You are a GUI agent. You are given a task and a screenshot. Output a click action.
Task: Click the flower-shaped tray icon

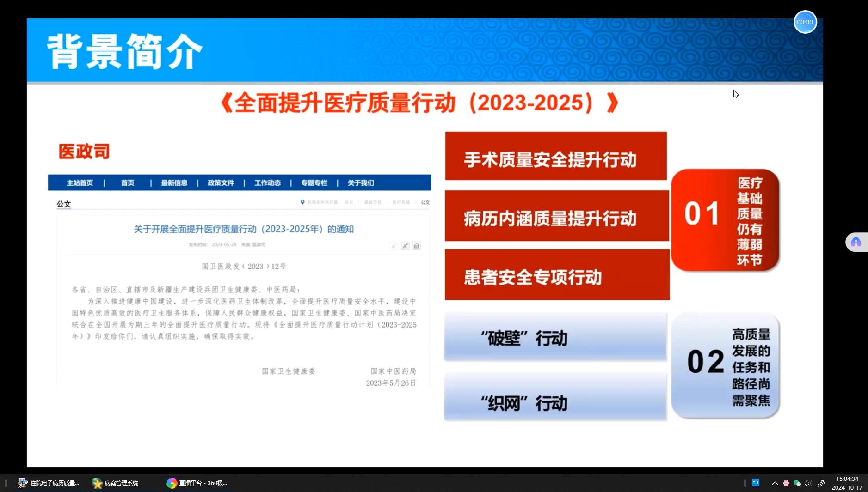pos(786,483)
